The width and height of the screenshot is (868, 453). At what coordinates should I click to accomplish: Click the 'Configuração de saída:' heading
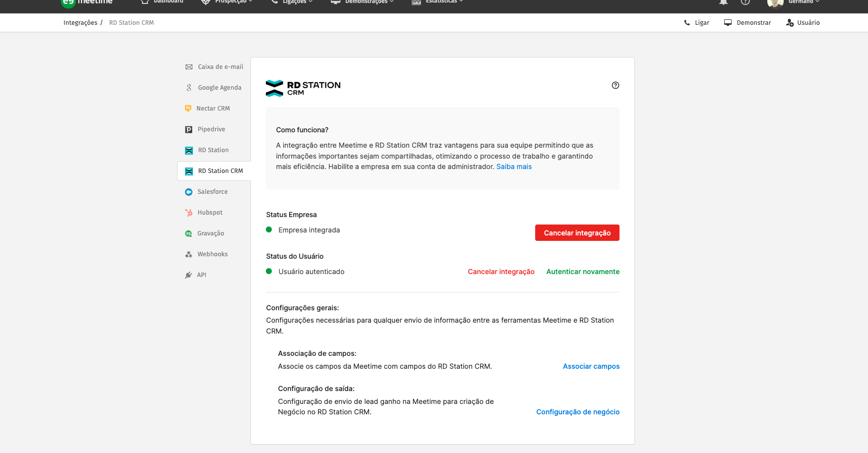point(316,389)
